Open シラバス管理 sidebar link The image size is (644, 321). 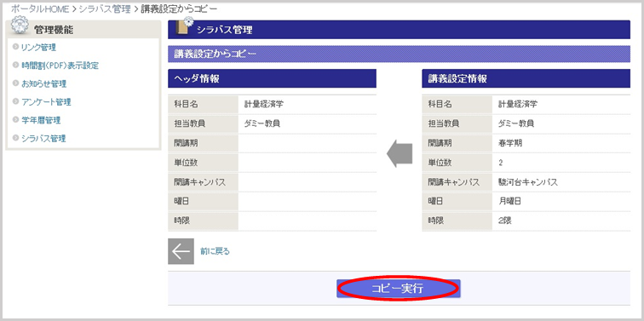coord(43,139)
